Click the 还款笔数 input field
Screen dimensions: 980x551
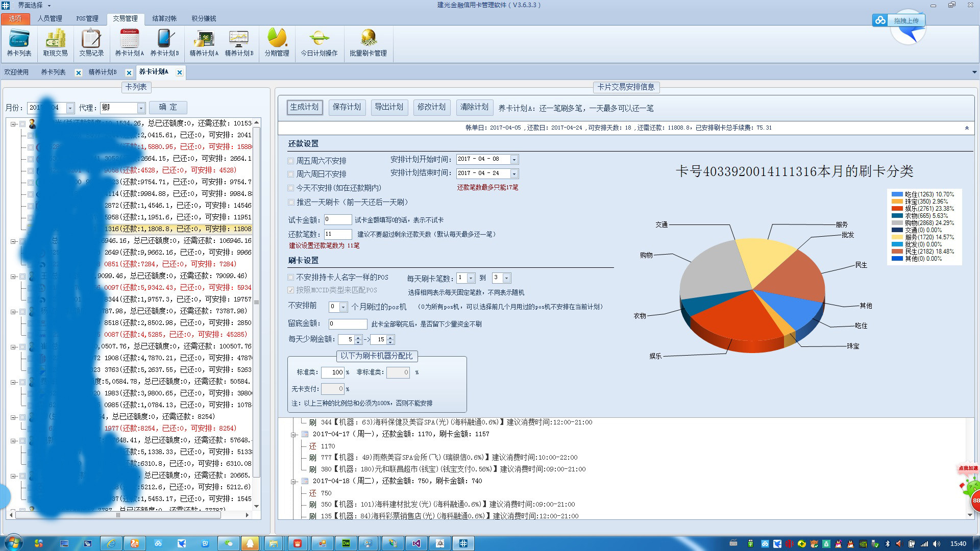[x=338, y=234]
